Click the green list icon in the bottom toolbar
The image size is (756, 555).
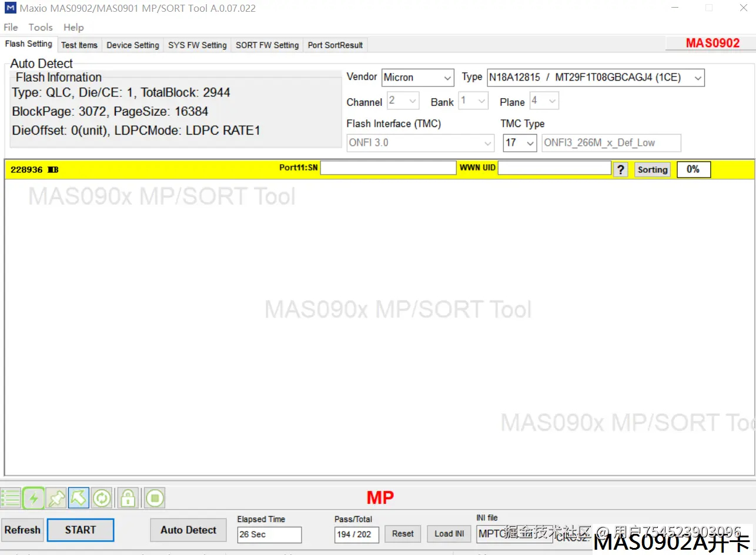point(11,498)
